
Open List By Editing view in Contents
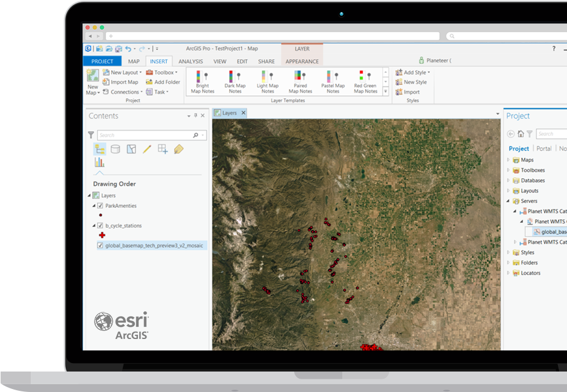pyautogui.click(x=146, y=149)
